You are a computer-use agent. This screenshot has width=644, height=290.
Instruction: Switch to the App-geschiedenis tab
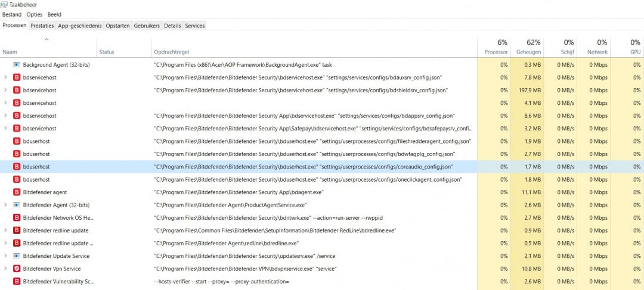click(80, 26)
